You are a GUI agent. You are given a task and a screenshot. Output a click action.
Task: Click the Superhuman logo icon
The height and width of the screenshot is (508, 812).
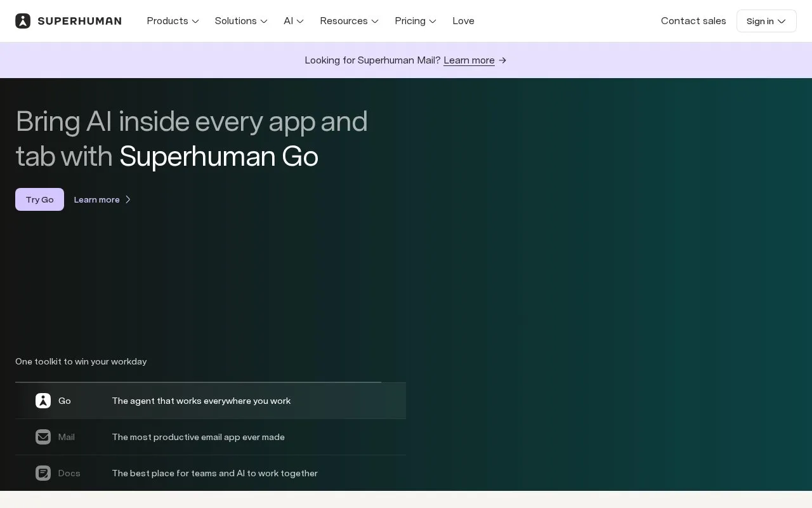point(23,21)
